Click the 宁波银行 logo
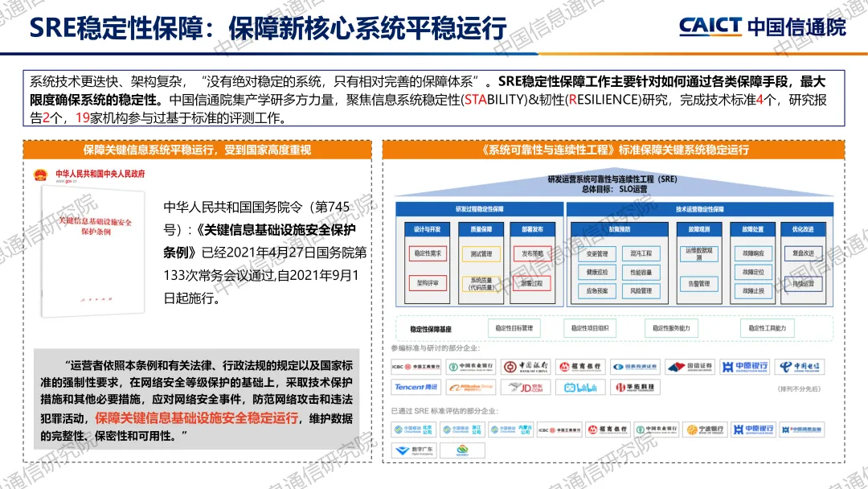 pos(706,429)
